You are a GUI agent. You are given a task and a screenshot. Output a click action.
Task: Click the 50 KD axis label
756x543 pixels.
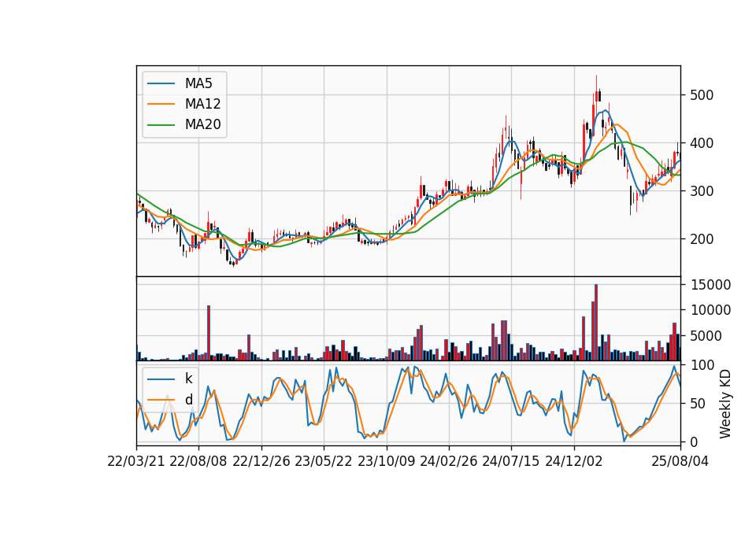coord(698,403)
